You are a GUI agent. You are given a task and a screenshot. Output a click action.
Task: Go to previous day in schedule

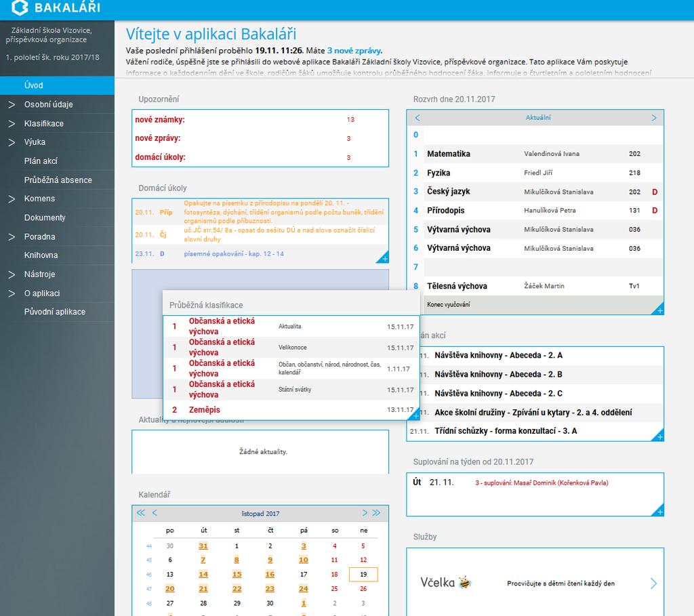tap(417, 118)
